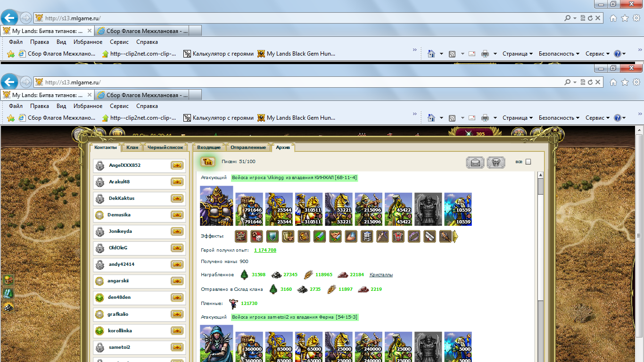The height and width of the screenshot is (362, 644).
Task: Click Back arrow in front game window
Action: pos(9,82)
